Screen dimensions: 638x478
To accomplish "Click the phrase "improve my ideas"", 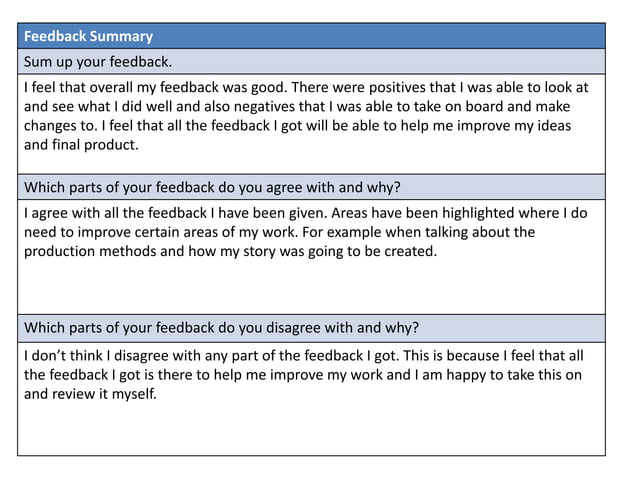I will [x=500, y=125].
